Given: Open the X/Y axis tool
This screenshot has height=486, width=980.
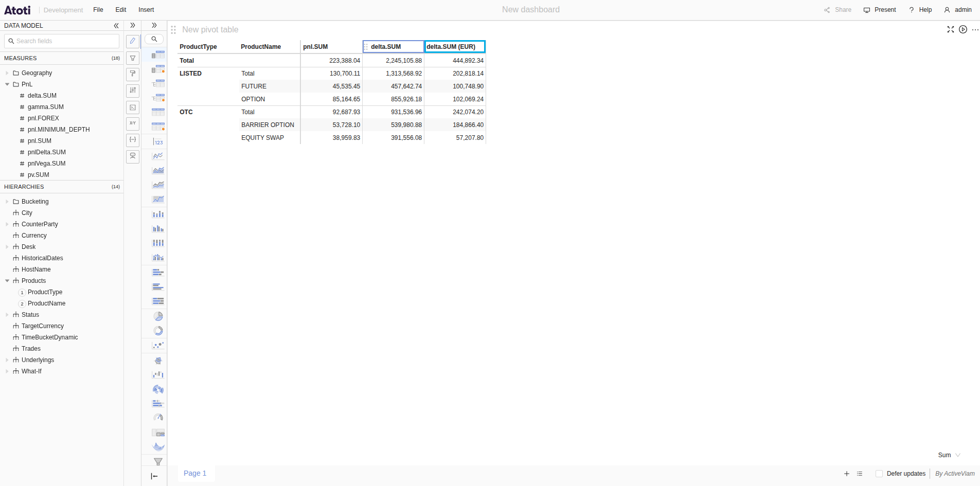Looking at the screenshot, I should [x=133, y=124].
